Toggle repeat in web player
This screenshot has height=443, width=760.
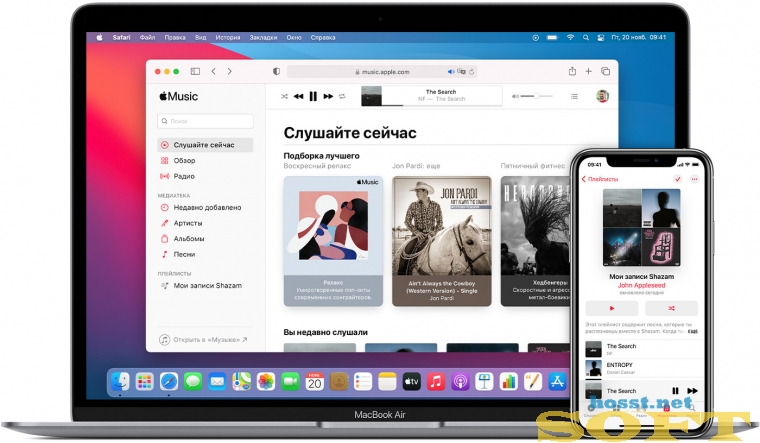[342, 96]
